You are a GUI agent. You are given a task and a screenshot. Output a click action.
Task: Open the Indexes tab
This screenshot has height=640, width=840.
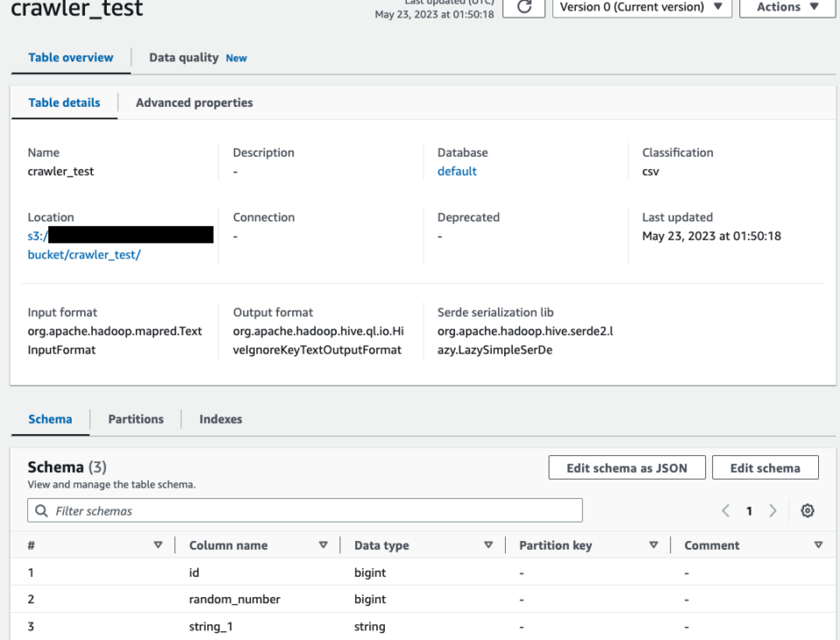tap(220, 419)
